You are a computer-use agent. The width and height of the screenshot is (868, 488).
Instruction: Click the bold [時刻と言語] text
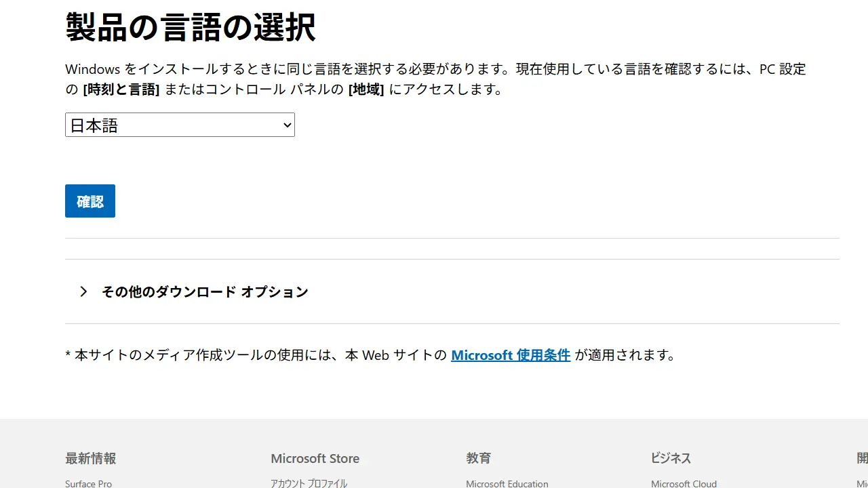point(121,89)
